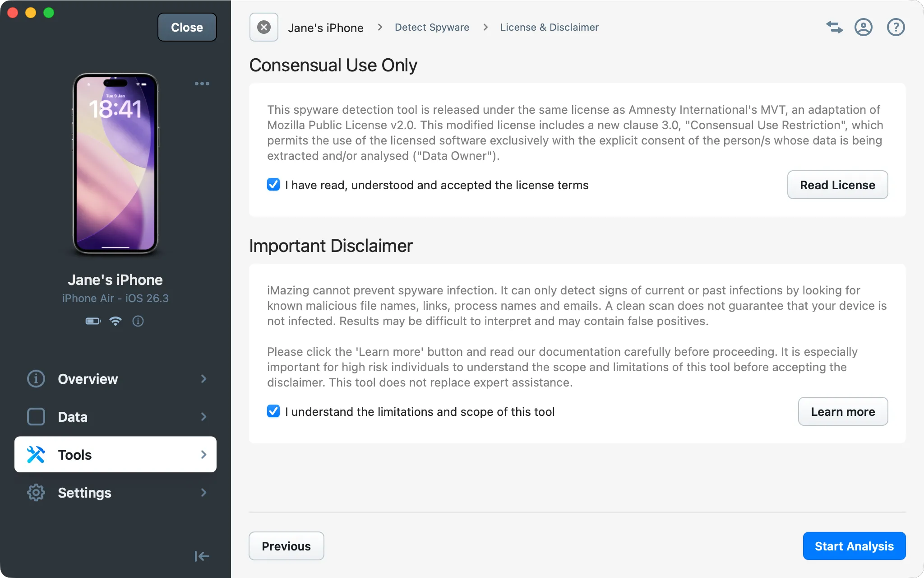
Task: Collapse the sidebar with arrow icon
Action: click(202, 556)
